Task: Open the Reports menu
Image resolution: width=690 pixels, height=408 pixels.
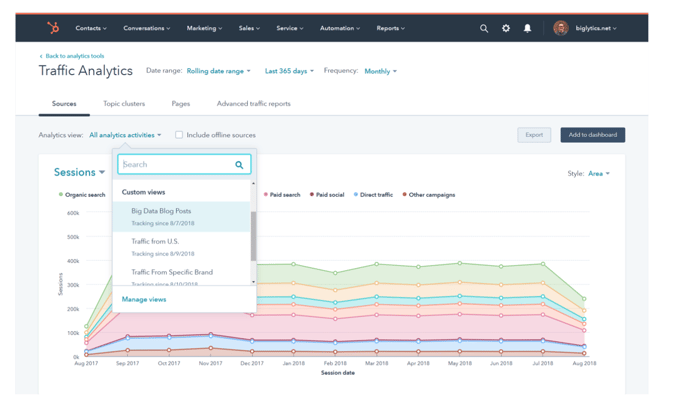Action: [x=390, y=28]
